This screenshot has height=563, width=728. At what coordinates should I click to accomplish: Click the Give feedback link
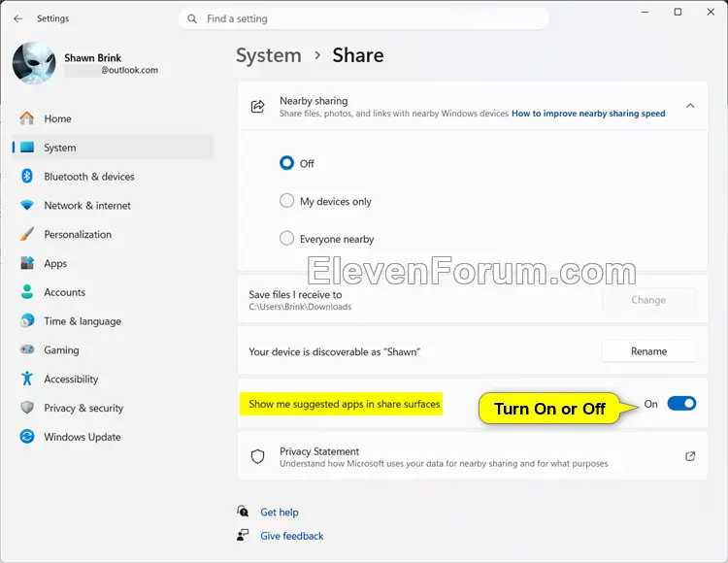coord(291,536)
